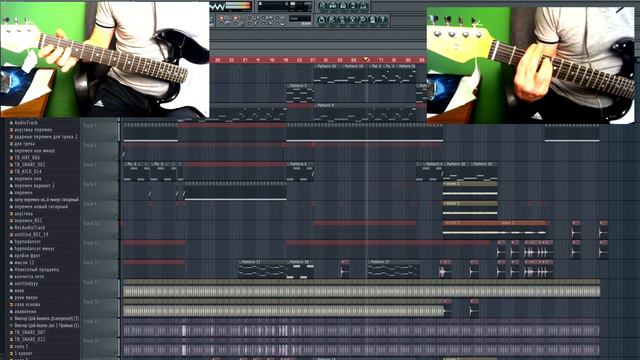Select the перемен_REC item in the browser
Image resolution: width=640 pixels, height=360 pixels.
pyautogui.click(x=28, y=220)
